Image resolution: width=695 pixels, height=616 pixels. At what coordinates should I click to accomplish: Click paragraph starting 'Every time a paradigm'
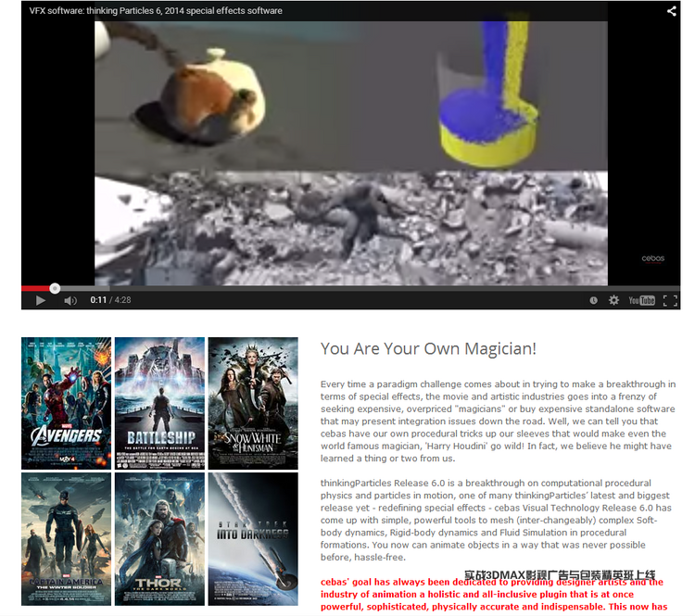pos(498,421)
